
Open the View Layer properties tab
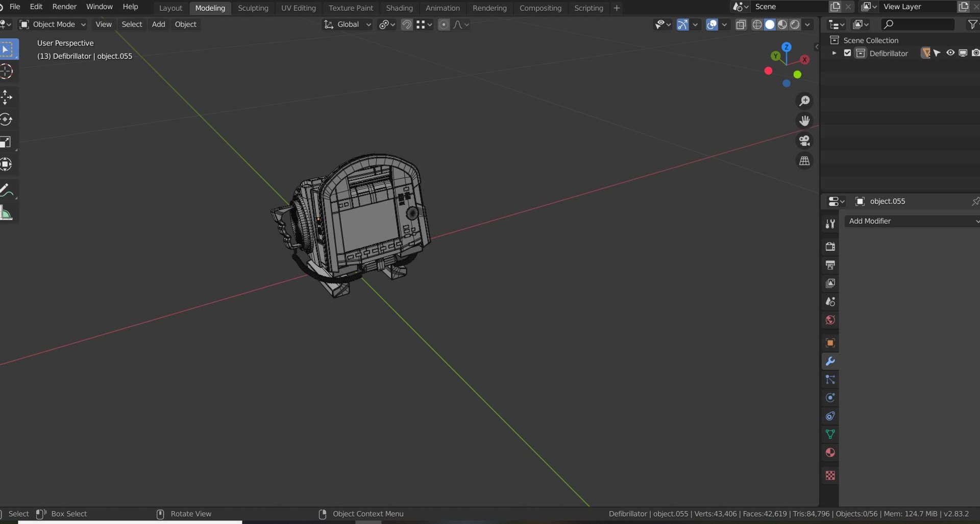[830, 283]
